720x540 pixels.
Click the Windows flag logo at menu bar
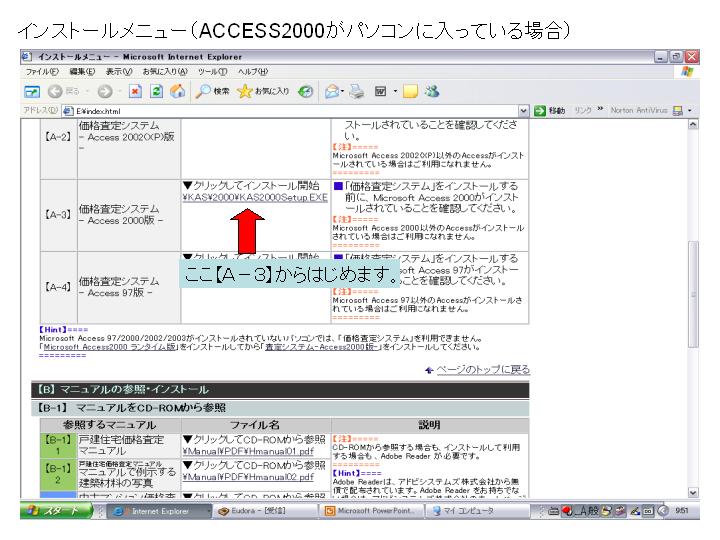coord(687,72)
